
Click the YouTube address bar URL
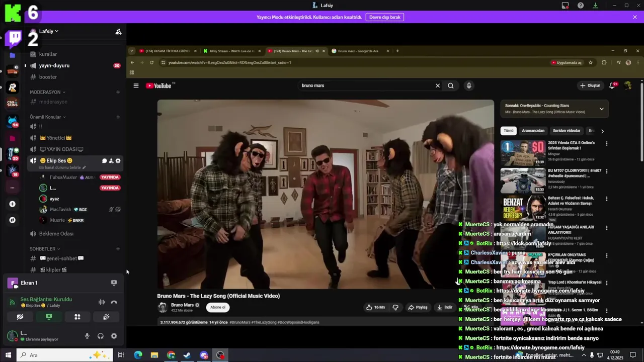[230, 62]
